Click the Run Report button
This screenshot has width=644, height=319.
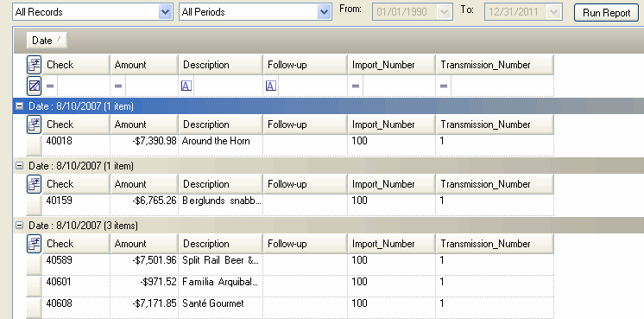point(606,13)
